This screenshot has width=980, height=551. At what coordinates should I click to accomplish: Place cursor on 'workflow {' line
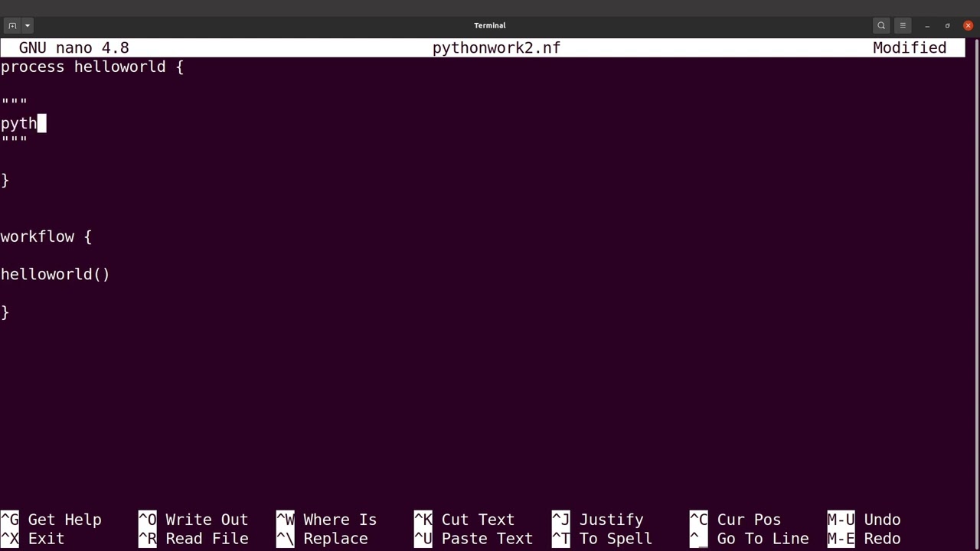tap(46, 236)
